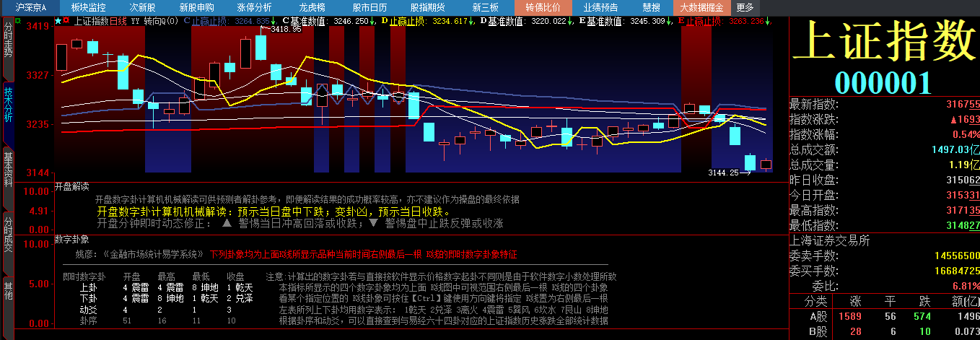The image size is (980, 340).
Task: Click the green down arrow after 3246.250
Action: coord(373,21)
